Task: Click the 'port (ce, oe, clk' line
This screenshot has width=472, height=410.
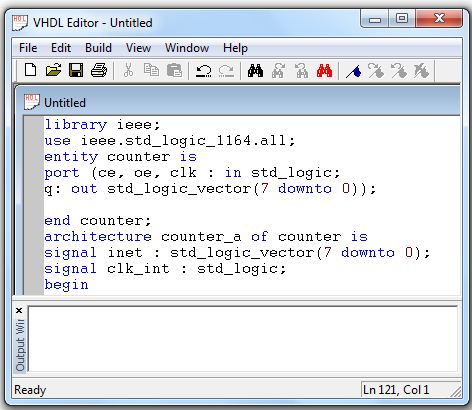Action: coord(192,173)
